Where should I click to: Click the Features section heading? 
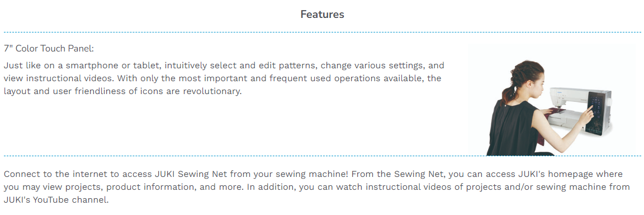pos(322,15)
